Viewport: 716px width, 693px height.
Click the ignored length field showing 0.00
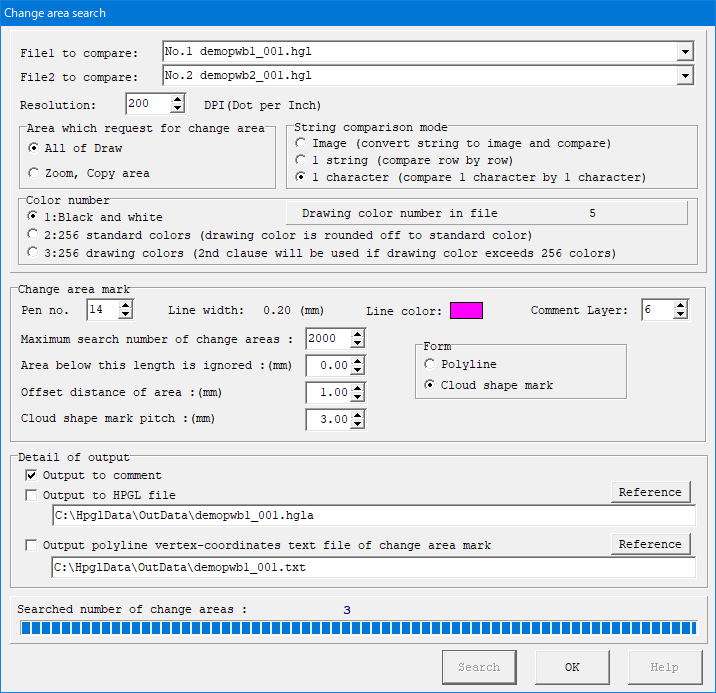tap(329, 366)
